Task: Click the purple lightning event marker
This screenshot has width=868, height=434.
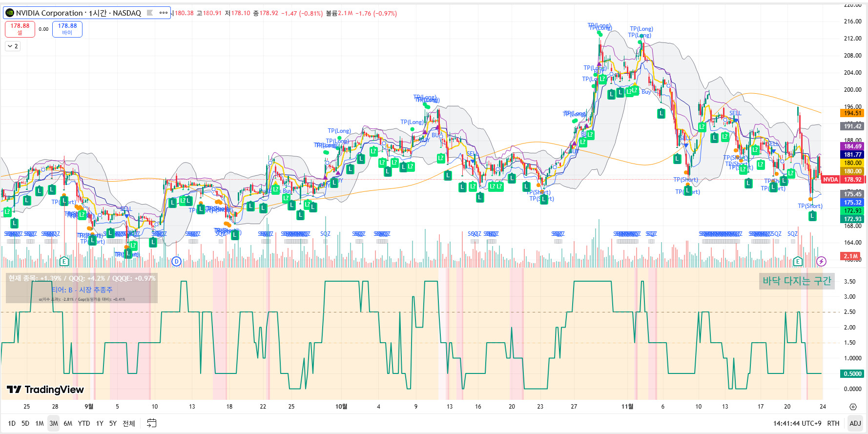Action: (822, 262)
